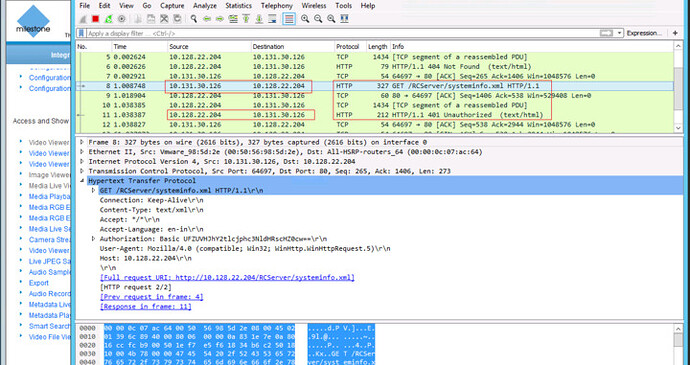Open Export link in Milestone sidebar
This screenshot has height=365, width=690.
point(39,283)
